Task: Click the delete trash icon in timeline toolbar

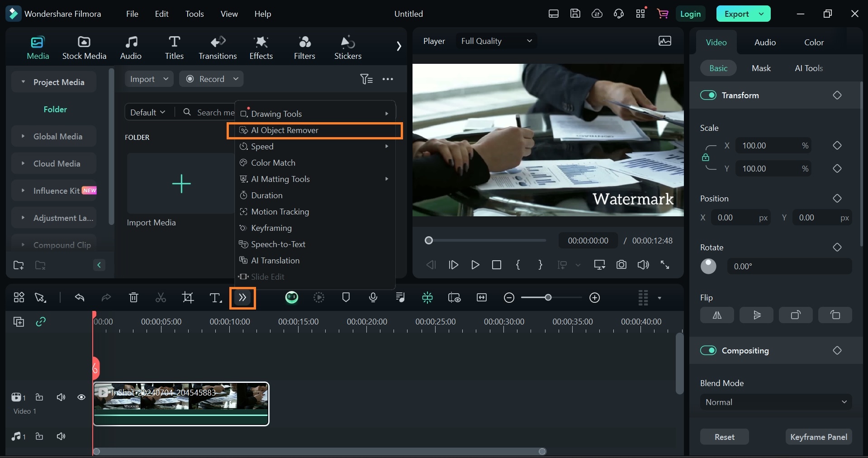Action: click(133, 297)
